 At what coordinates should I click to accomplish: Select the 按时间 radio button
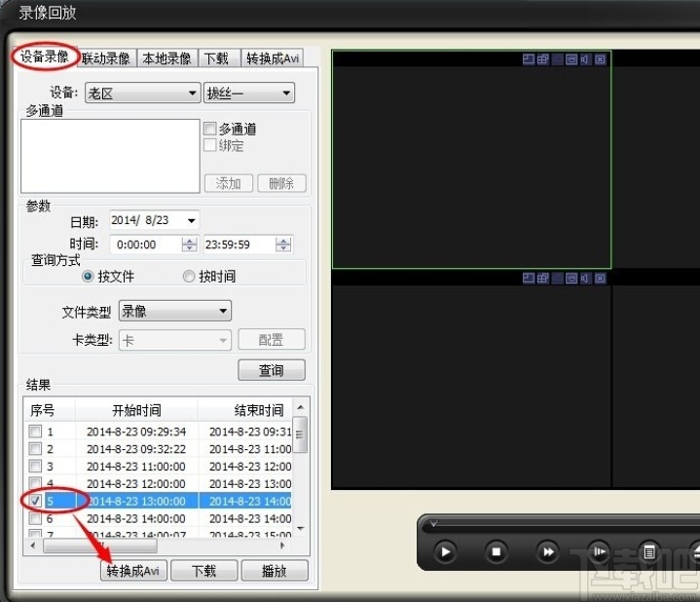(x=189, y=277)
